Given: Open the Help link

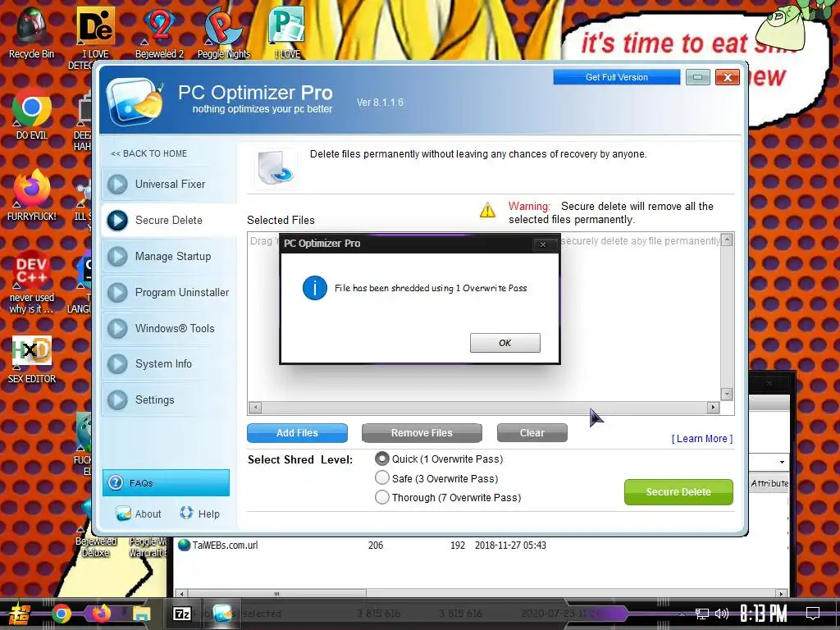Looking at the screenshot, I should point(209,514).
